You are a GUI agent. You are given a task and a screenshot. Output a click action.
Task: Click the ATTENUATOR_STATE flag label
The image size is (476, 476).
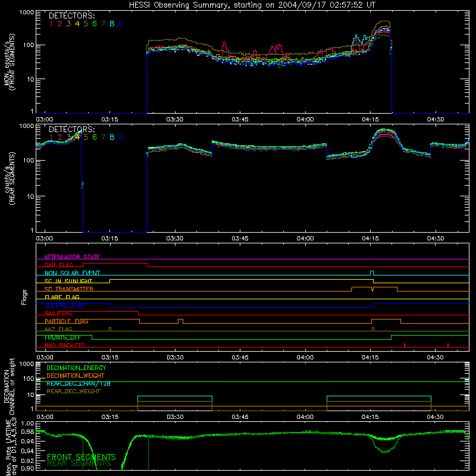[x=72, y=257]
